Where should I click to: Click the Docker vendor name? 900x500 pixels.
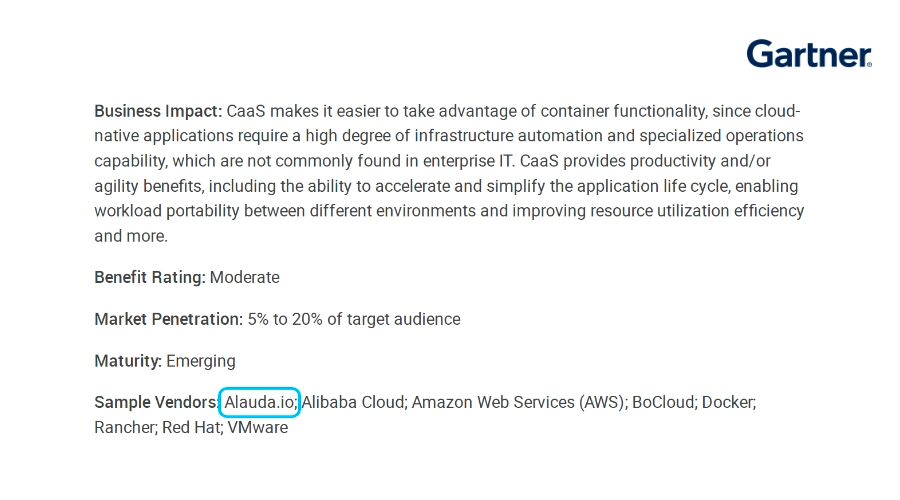coord(728,402)
